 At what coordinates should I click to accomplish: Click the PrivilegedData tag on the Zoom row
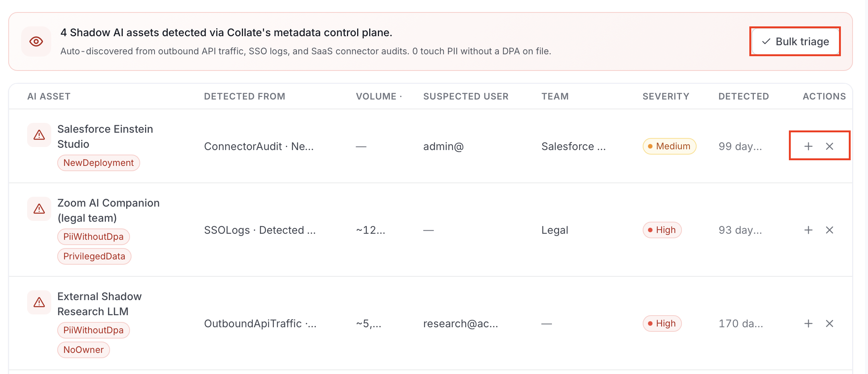click(94, 256)
